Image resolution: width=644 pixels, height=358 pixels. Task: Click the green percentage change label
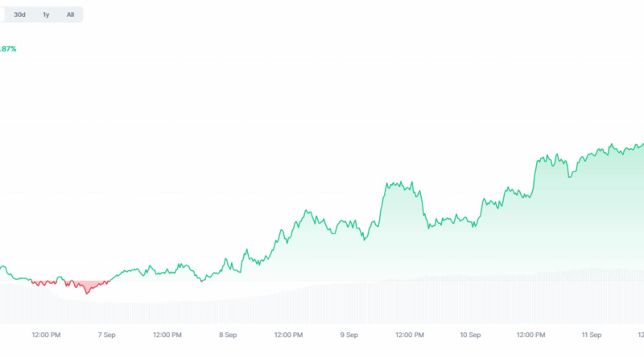tap(7, 49)
